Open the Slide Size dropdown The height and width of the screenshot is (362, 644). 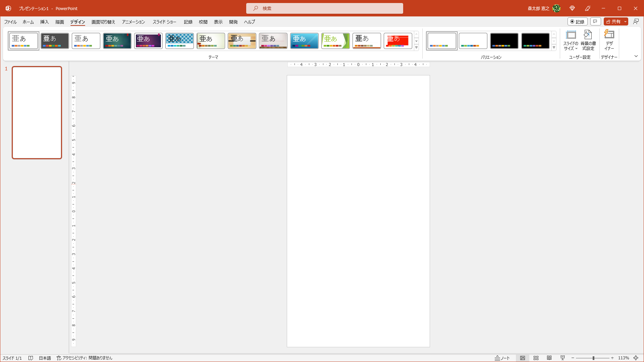[571, 40]
